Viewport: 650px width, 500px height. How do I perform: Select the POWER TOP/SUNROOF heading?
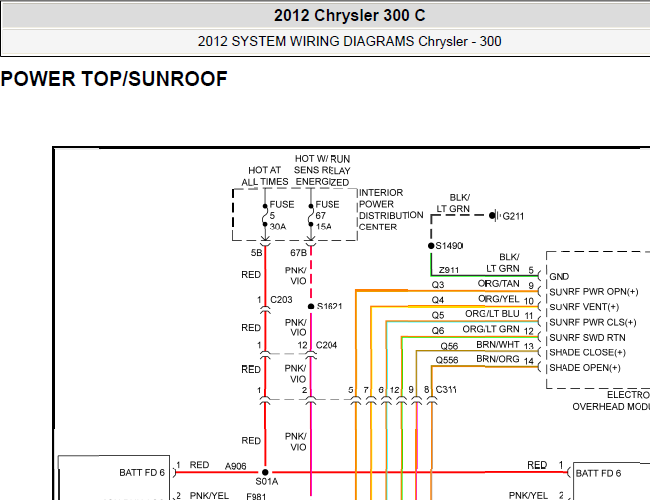click(114, 79)
